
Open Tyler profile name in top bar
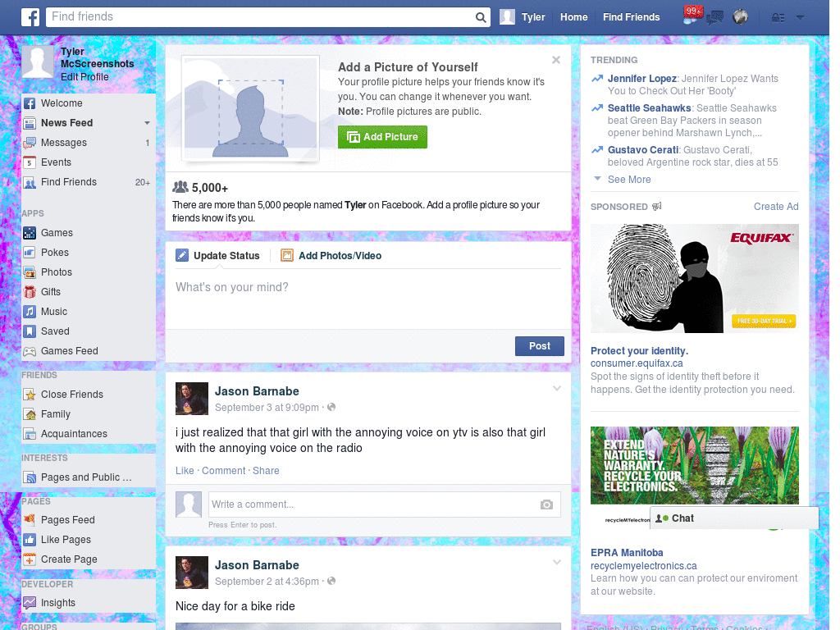point(533,17)
